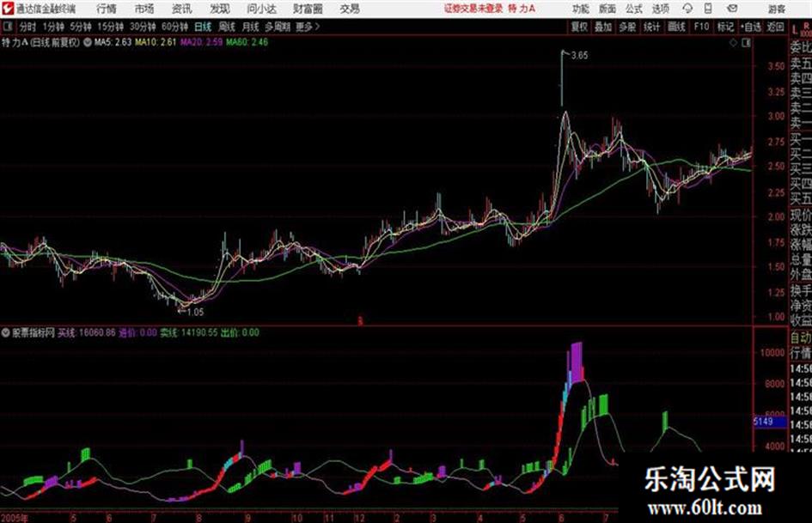Click the 3.65 high price label

(x=579, y=56)
